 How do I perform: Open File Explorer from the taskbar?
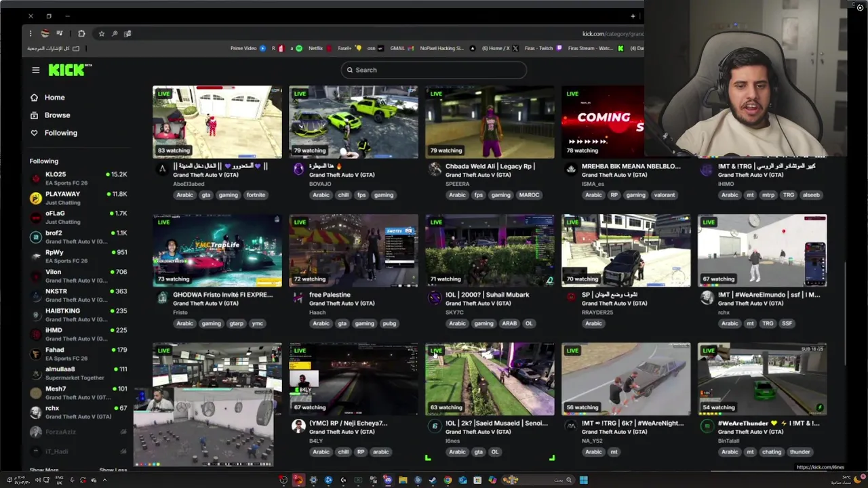[x=403, y=480]
